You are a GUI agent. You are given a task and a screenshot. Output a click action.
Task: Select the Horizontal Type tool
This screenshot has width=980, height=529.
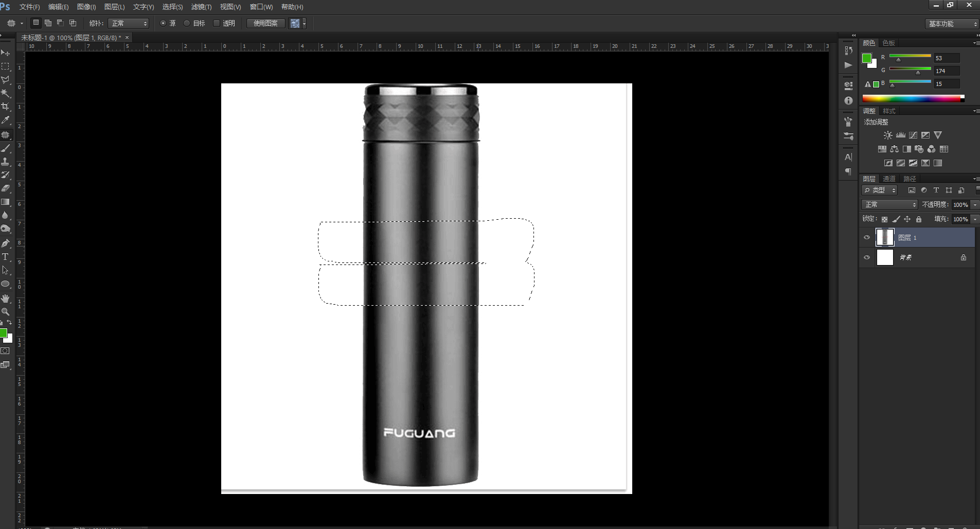click(x=6, y=256)
